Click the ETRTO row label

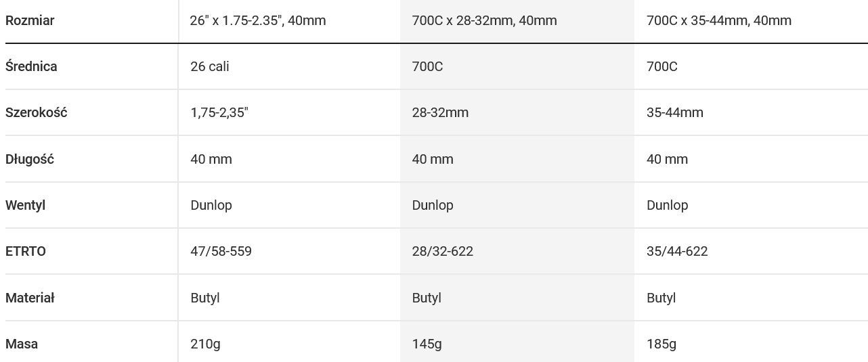tap(26, 251)
